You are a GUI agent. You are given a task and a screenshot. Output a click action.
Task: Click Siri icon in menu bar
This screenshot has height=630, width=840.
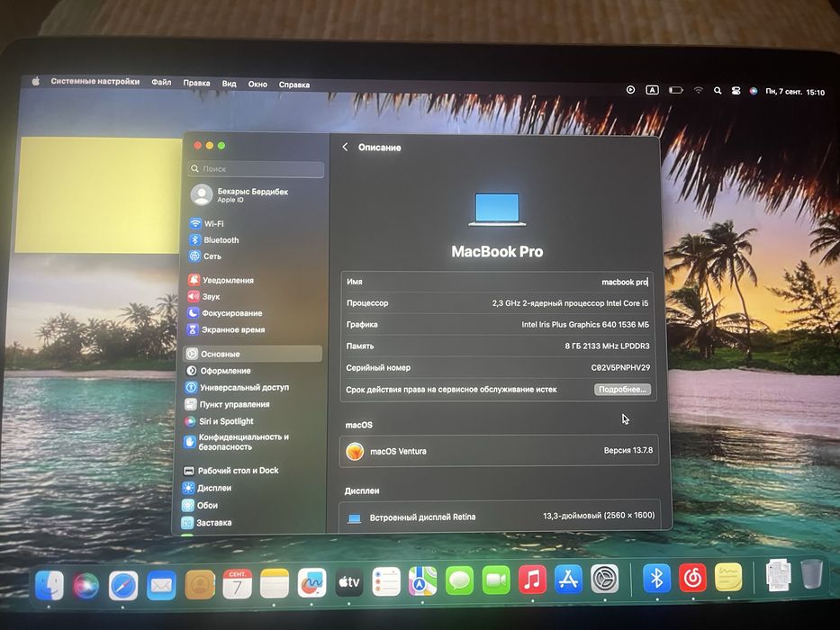[x=754, y=91]
